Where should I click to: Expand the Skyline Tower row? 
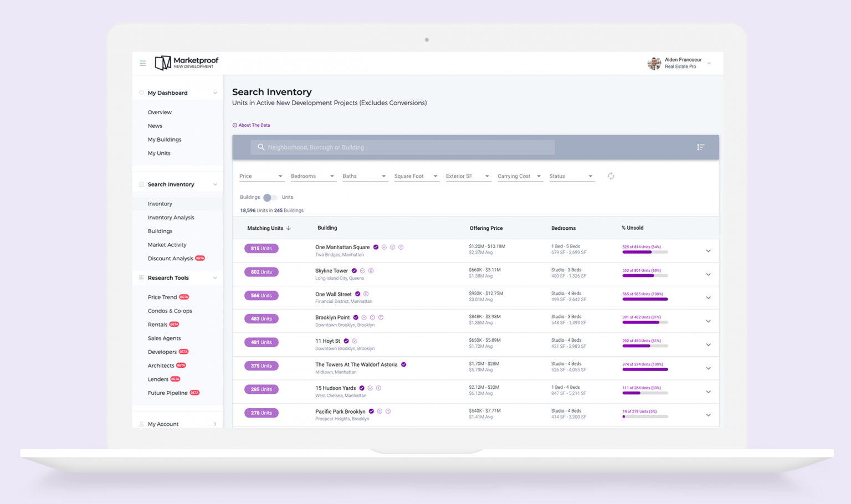click(x=708, y=275)
